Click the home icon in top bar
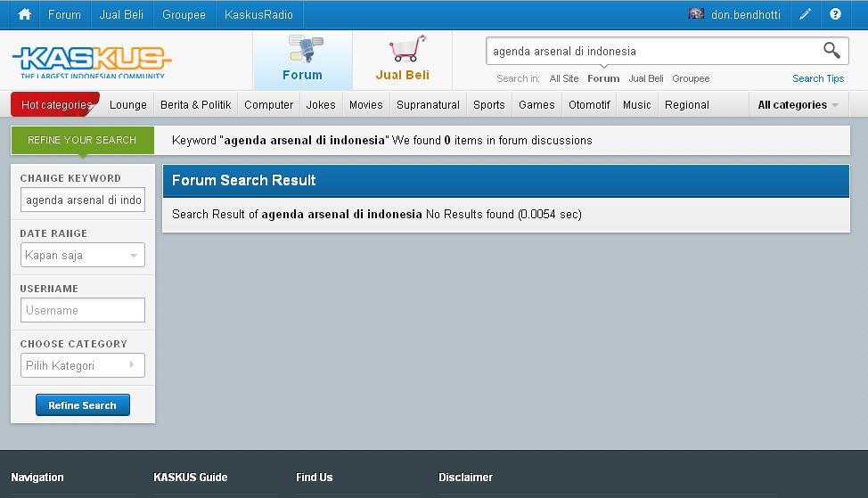The height and width of the screenshot is (498, 868). point(24,14)
